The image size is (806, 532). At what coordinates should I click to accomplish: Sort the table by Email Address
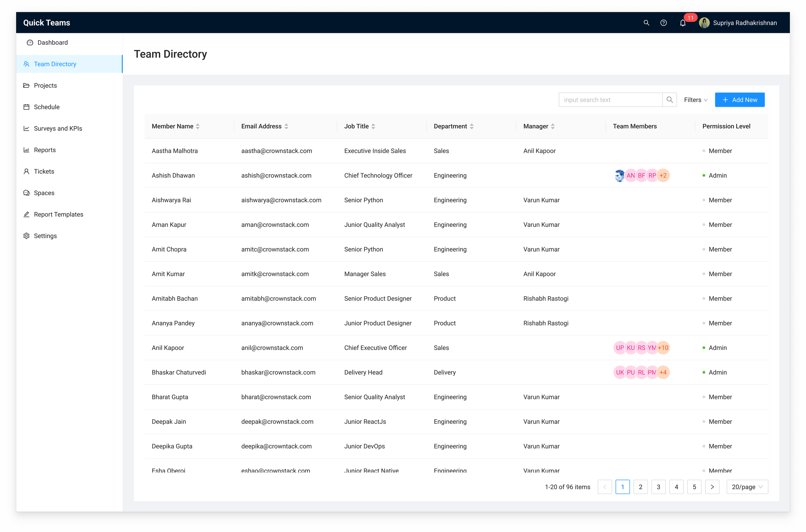click(x=286, y=126)
